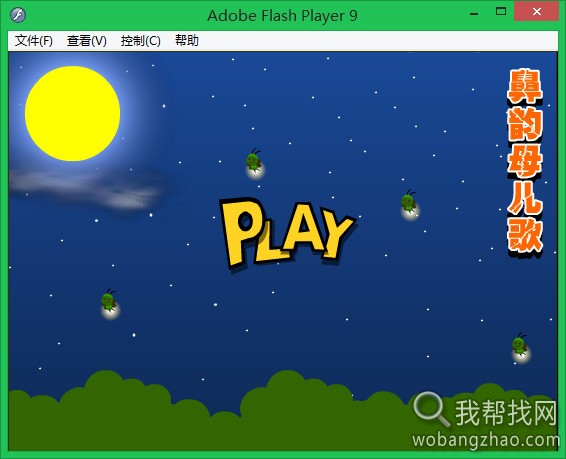Open the 帮助 menu
566x459 pixels.
click(x=187, y=40)
